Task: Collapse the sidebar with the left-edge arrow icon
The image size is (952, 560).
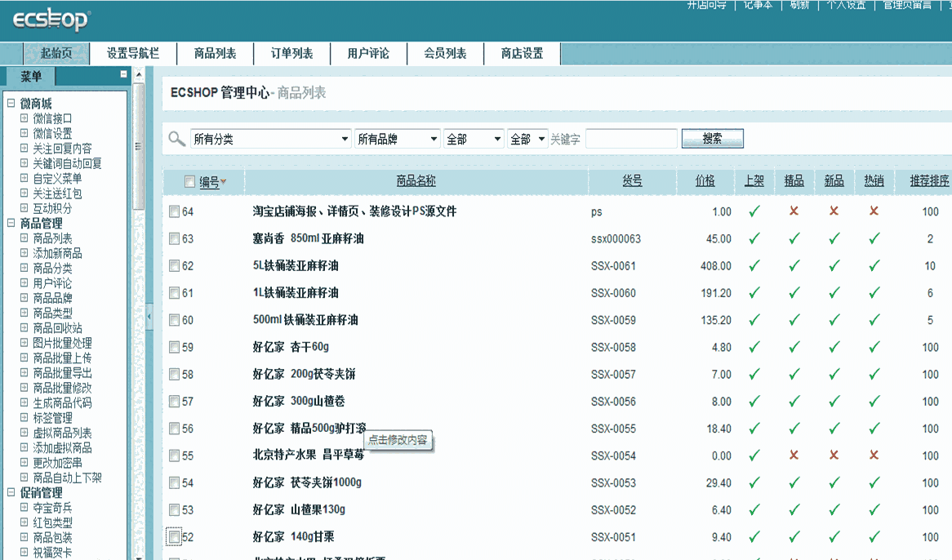Action: [x=148, y=314]
